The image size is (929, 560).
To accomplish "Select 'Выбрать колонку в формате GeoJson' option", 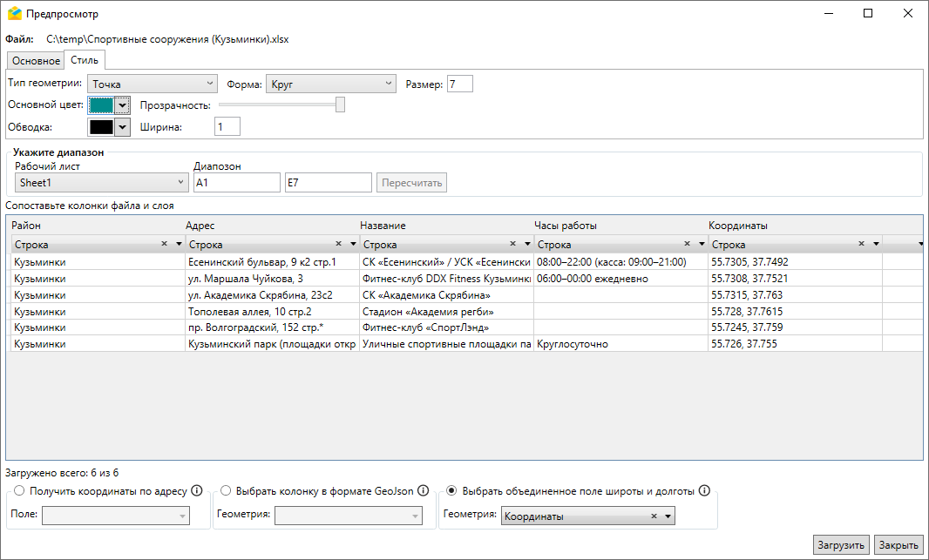I will click(x=227, y=491).
